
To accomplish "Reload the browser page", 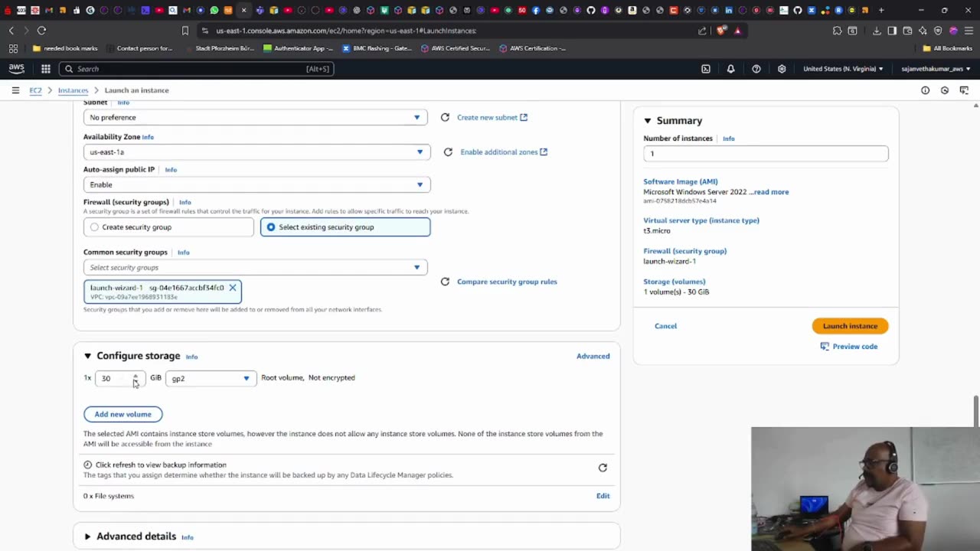I will click(x=41, y=31).
